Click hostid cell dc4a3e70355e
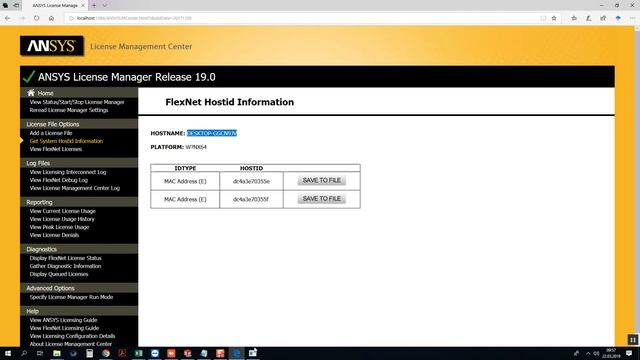 [x=251, y=181]
